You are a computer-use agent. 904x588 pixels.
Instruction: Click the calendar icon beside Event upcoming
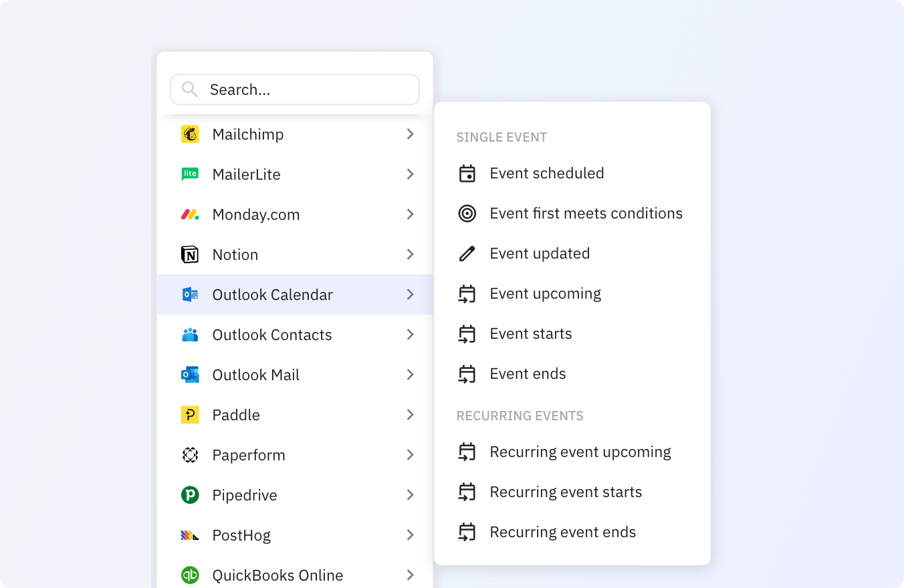[x=467, y=294]
